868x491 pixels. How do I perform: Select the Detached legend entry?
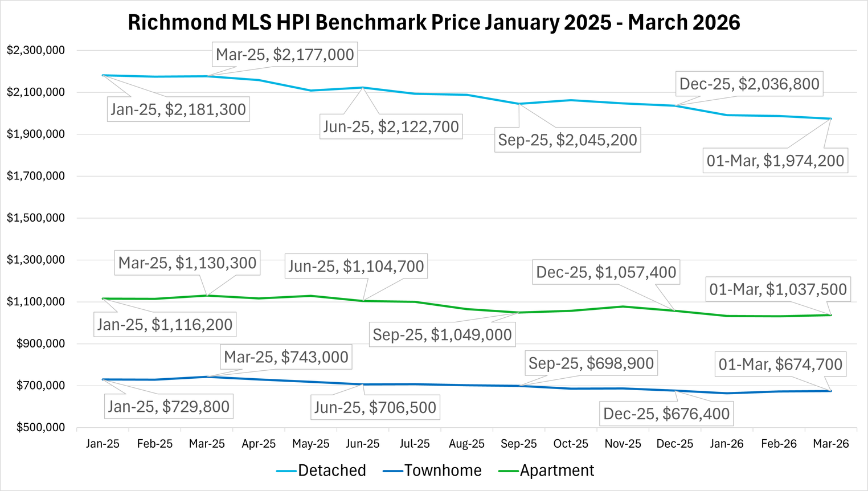[x=331, y=470]
